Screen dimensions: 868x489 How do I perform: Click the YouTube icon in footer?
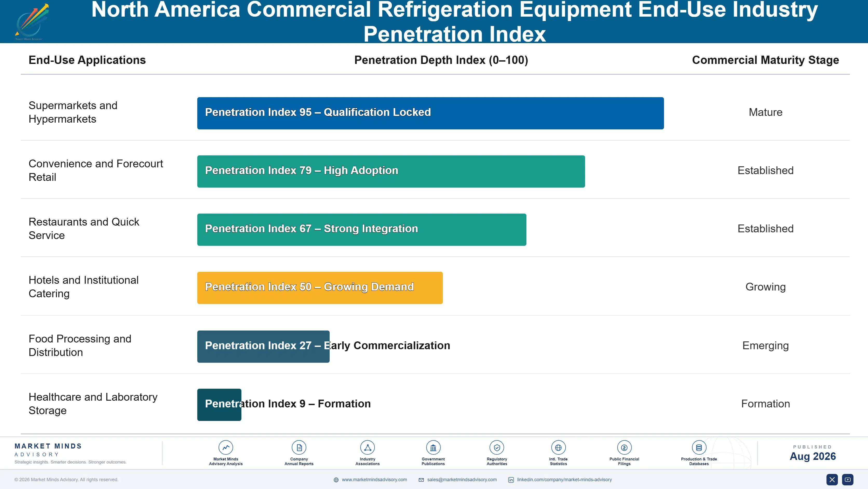848,480
